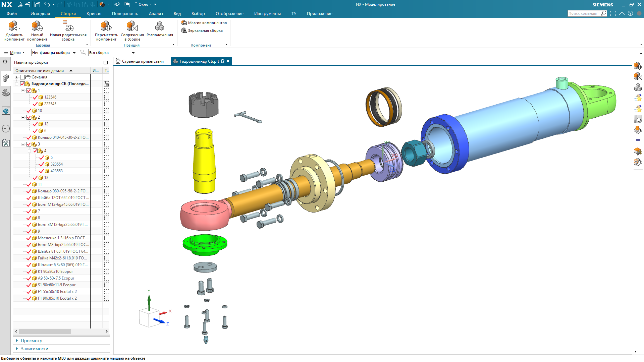644x362 pixels.
Task: Expand the Сечения folder node
Action: click(x=16, y=77)
